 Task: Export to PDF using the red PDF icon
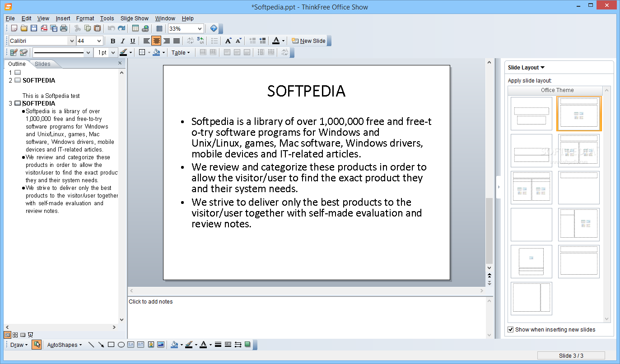coord(44,28)
